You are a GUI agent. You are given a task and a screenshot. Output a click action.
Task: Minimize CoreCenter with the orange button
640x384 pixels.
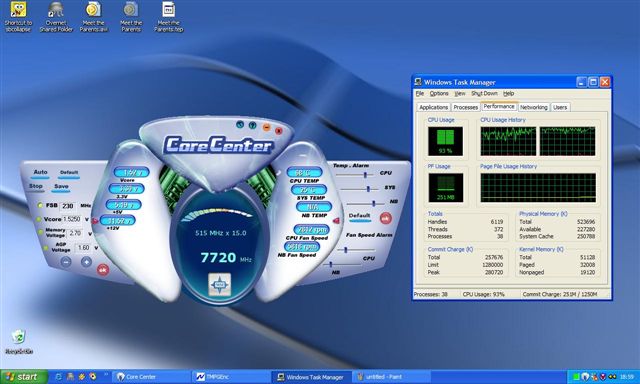coord(266,128)
